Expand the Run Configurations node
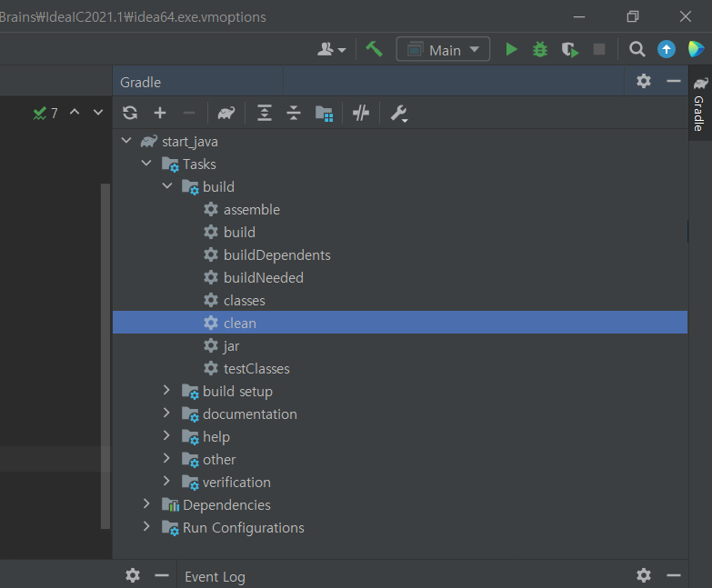 (146, 526)
